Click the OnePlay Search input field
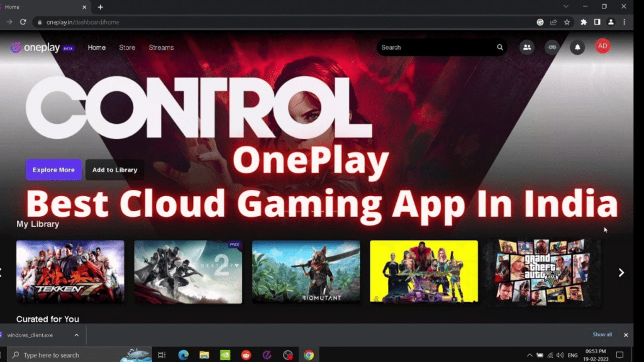This screenshot has height=362, width=644. pos(434,47)
